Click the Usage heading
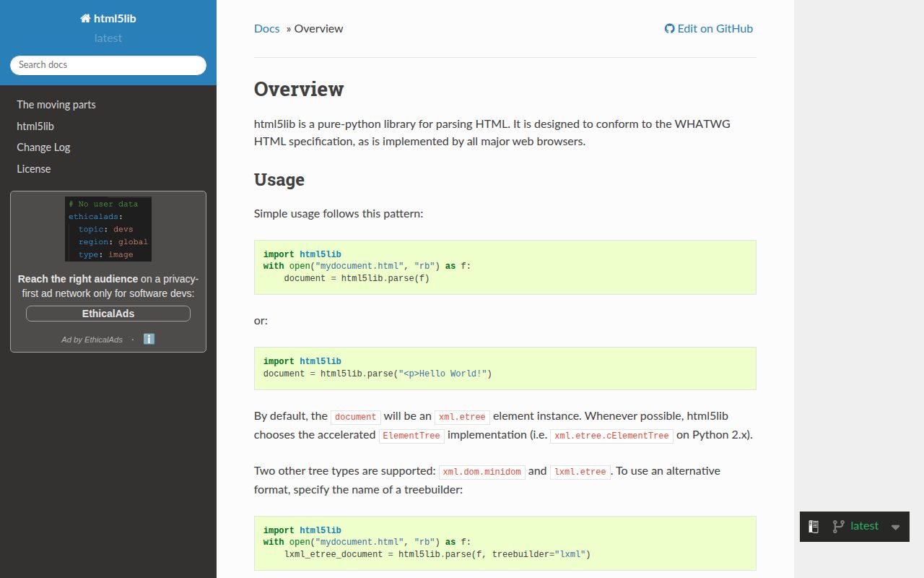This screenshot has height=578, width=924. (279, 180)
